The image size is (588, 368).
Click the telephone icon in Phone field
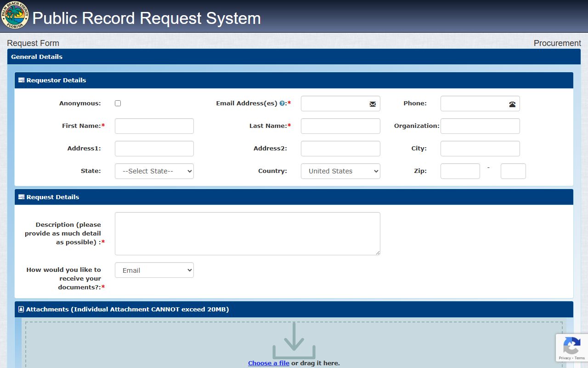(512, 104)
